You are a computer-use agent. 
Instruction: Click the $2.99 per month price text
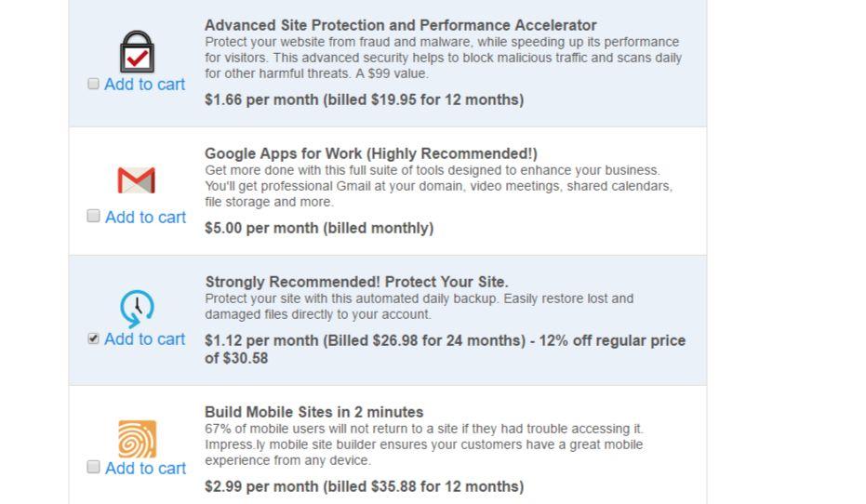pos(364,486)
